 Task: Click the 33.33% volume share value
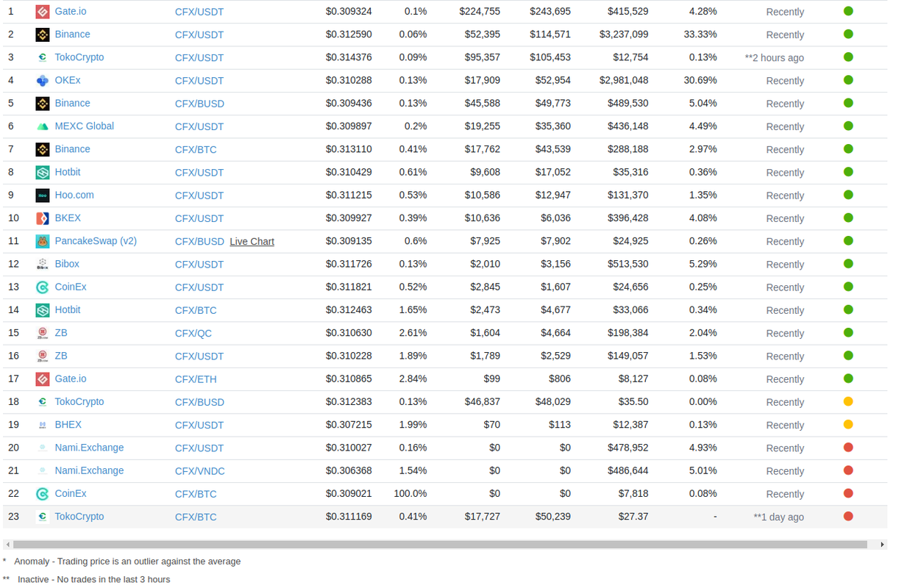[700, 35]
